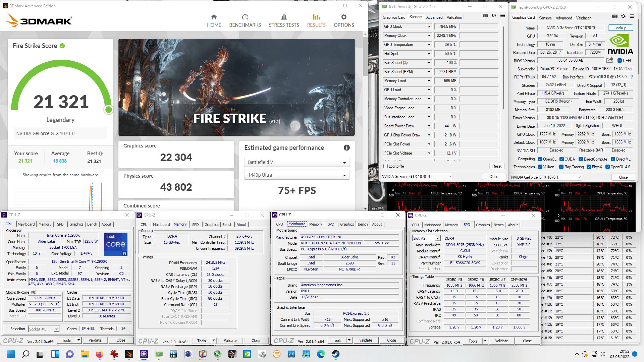Toggle the OpenCL computing checkbox
This screenshot has height=362, width=644.
tap(540, 159)
